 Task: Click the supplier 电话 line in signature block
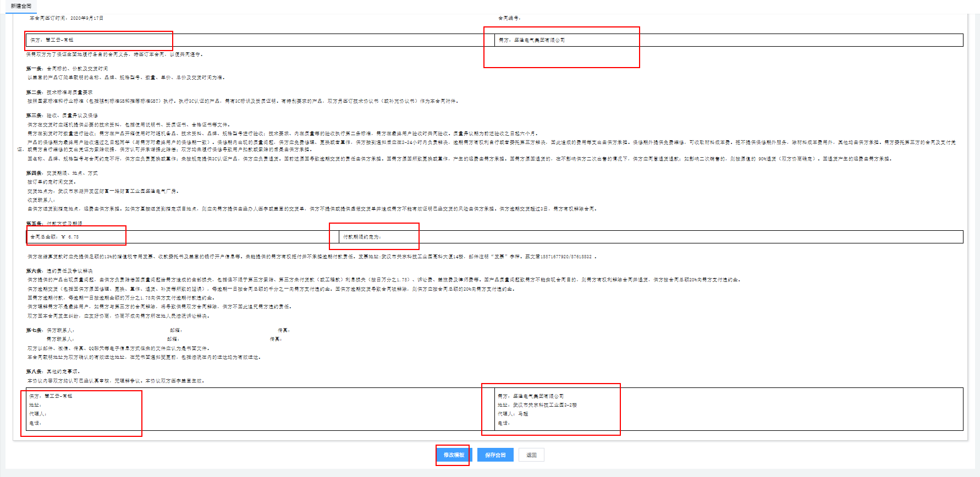[35, 423]
